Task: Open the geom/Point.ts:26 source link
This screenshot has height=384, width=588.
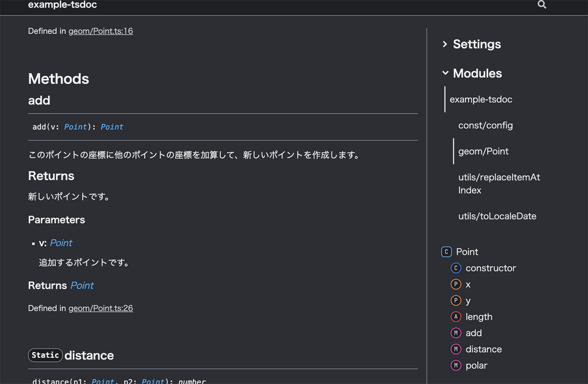Action: click(100, 308)
